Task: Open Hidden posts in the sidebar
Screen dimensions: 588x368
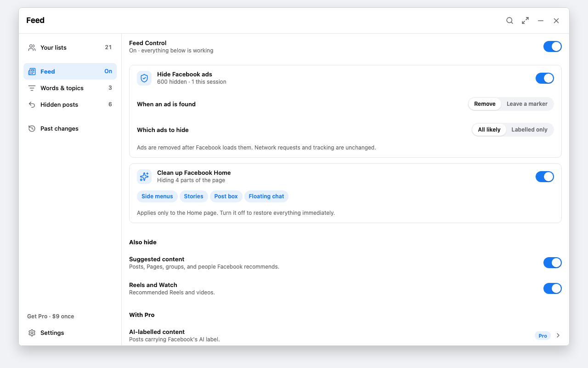Action: click(70, 104)
